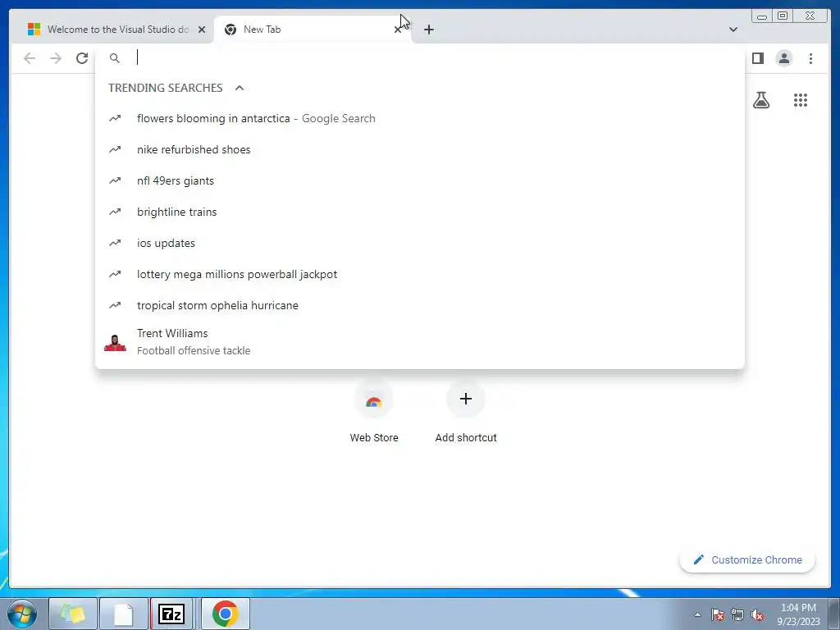Screen dimensions: 840x630
Task: Open the Action Center flag icon
Action: (x=718, y=614)
